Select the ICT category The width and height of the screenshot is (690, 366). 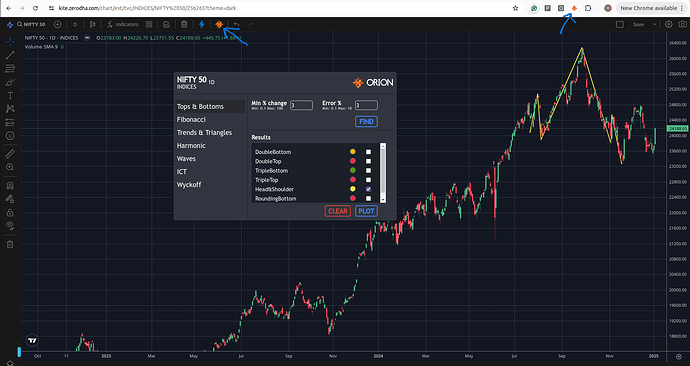[182, 172]
